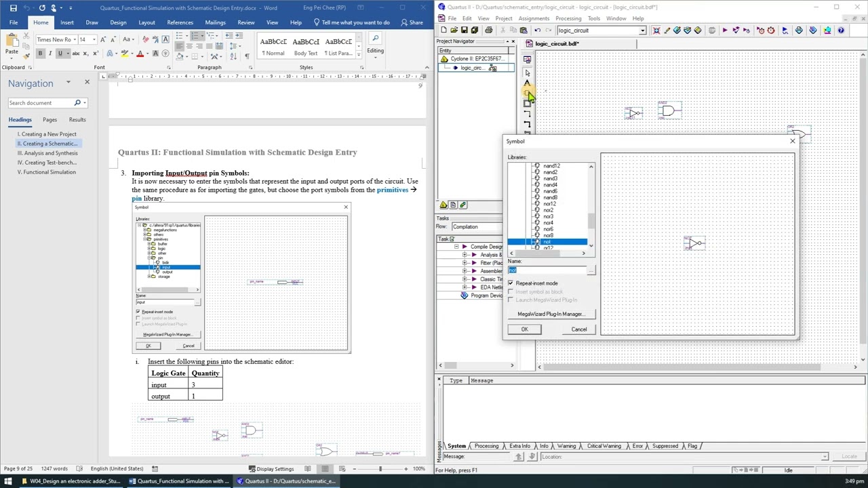Toggle subscript formatting in Word

click(x=87, y=54)
